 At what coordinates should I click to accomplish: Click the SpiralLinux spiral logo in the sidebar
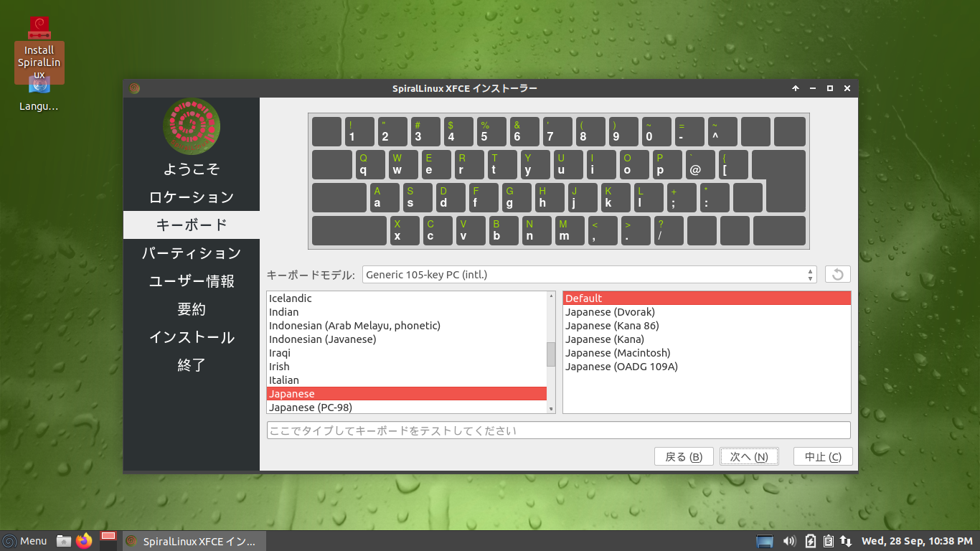191,126
